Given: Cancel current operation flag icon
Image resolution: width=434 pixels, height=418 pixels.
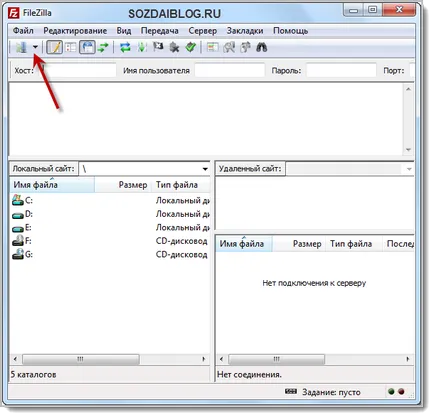Looking at the screenshot, I should [x=158, y=47].
